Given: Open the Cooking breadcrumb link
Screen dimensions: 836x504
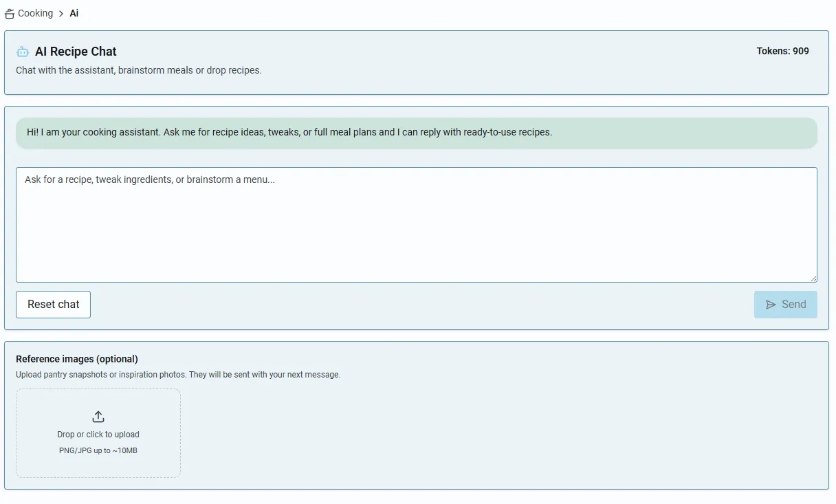Looking at the screenshot, I should click(35, 13).
